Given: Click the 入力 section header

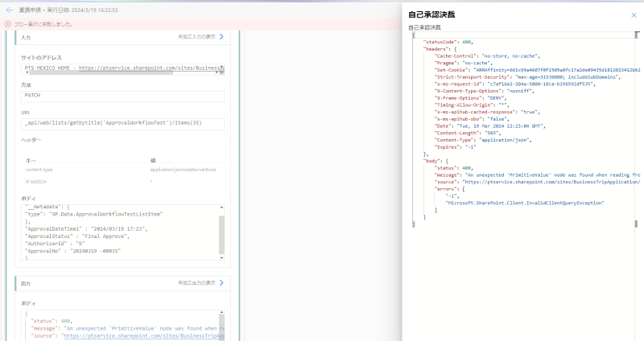Looking at the screenshot, I should [27, 37].
